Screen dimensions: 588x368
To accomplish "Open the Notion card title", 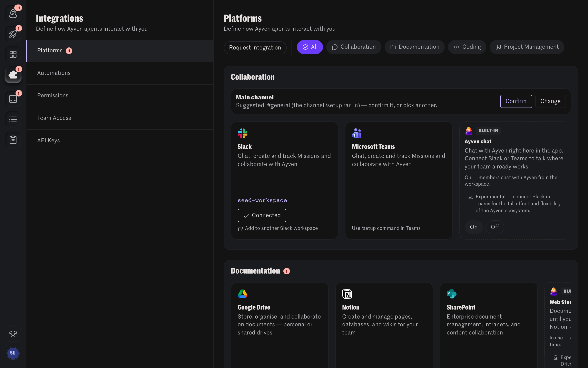I will 351,307.
